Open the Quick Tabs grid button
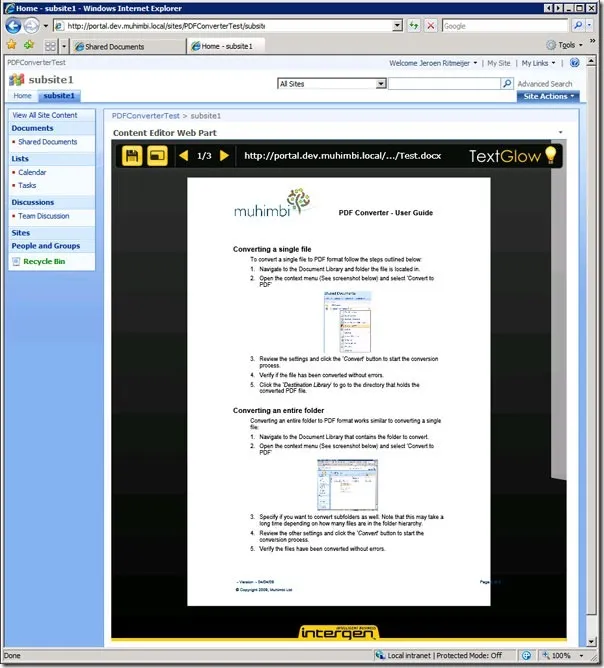 (x=50, y=46)
